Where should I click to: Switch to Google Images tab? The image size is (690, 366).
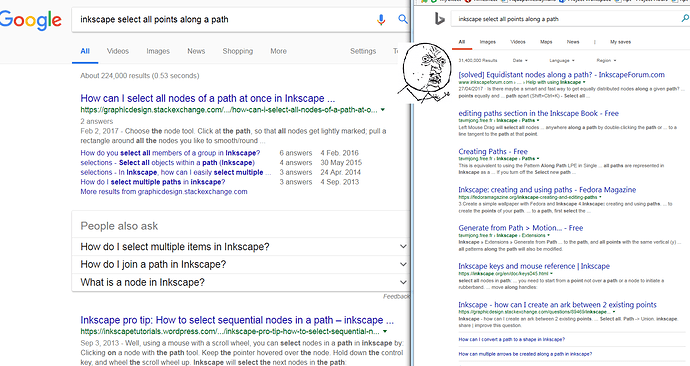pos(158,51)
